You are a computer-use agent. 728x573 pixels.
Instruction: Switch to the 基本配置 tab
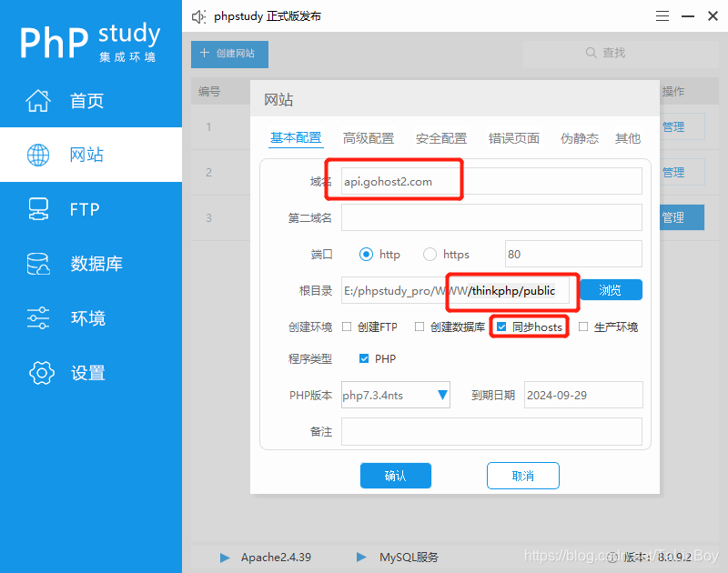tap(296, 138)
